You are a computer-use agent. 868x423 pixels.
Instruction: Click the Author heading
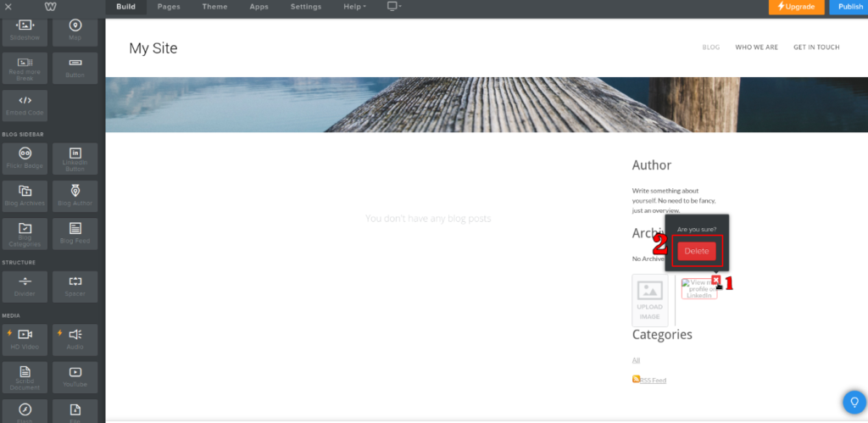point(652,165)
